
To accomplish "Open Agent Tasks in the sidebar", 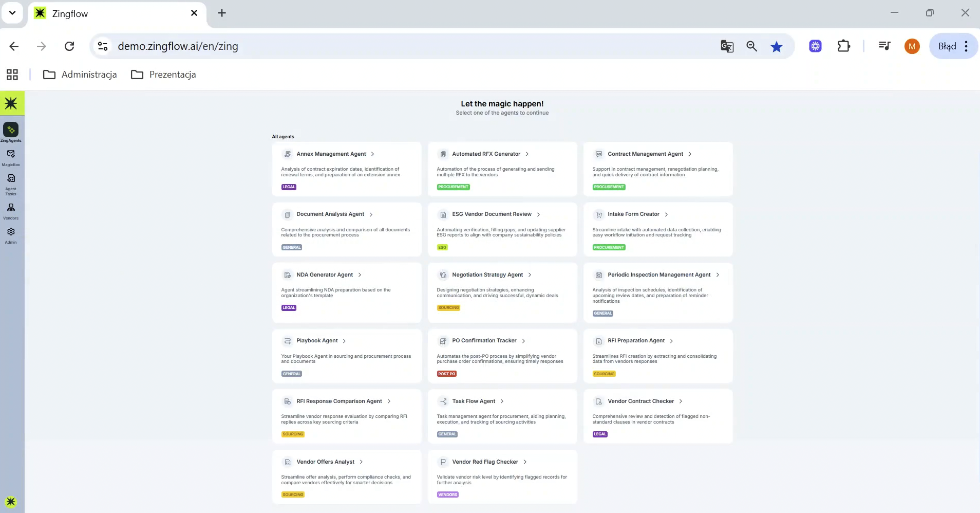I will [11, 179].
